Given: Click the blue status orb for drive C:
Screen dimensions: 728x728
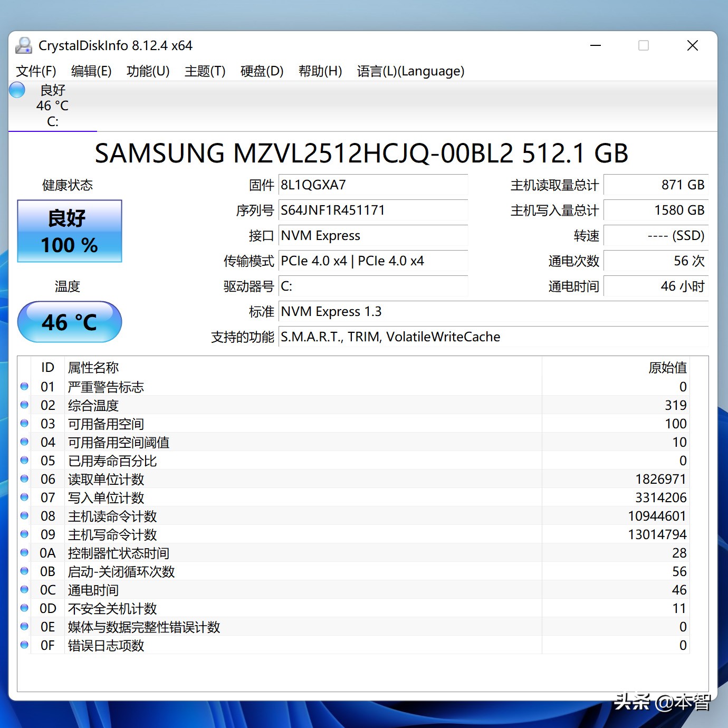Looking at the screenshot, I should coord(17,90).
